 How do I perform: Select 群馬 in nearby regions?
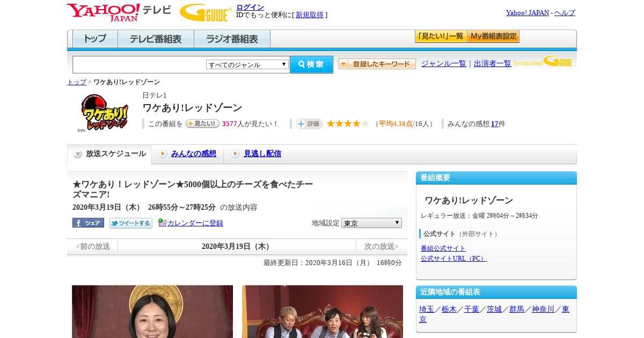[x=517, y=309]
